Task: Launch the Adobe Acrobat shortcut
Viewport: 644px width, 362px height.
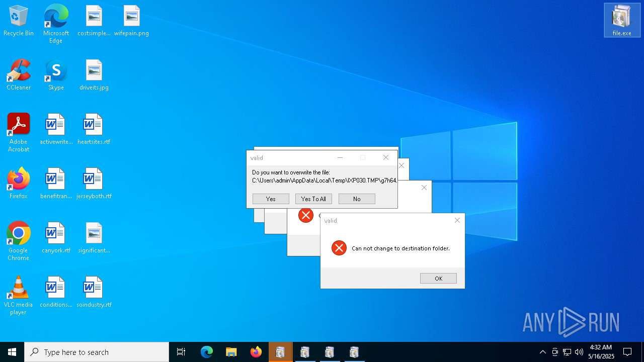Action: pos(19,133)
